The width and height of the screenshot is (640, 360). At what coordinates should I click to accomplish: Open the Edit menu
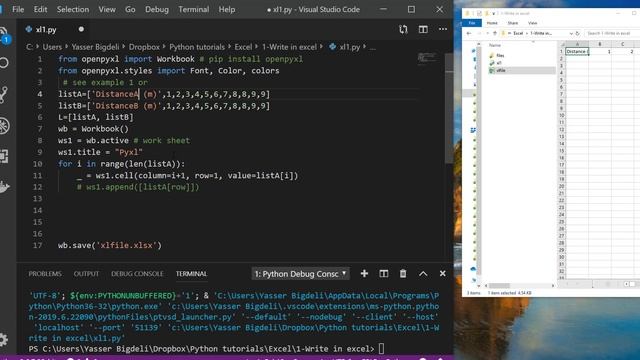click(40, 9)
